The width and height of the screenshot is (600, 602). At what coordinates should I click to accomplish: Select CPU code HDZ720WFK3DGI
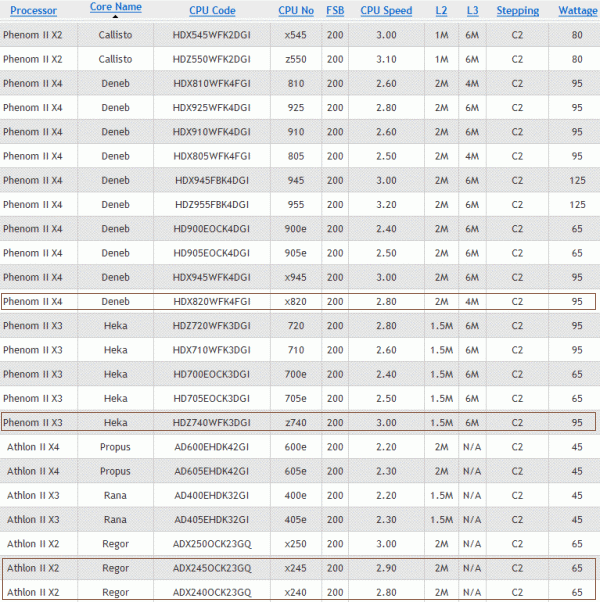click(212, 326)
